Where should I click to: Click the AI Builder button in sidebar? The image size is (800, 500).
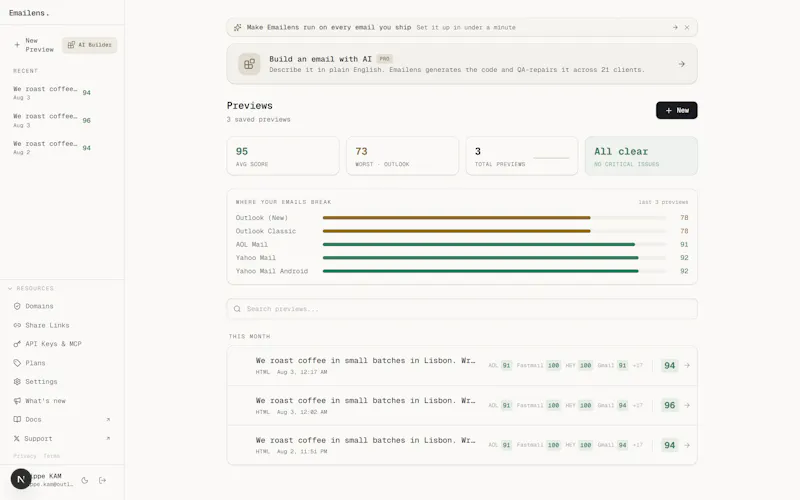coord(90,45)
